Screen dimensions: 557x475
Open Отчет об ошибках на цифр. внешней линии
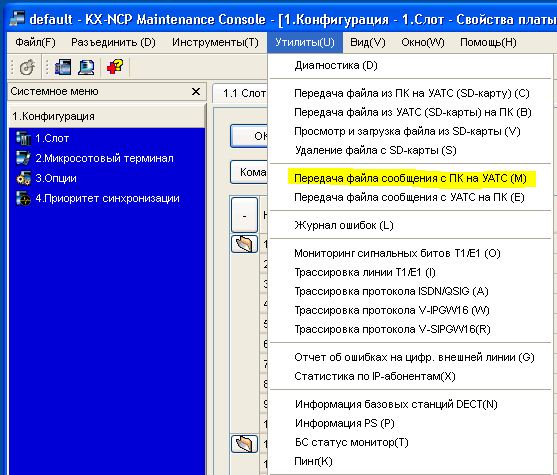coord(410,357)
